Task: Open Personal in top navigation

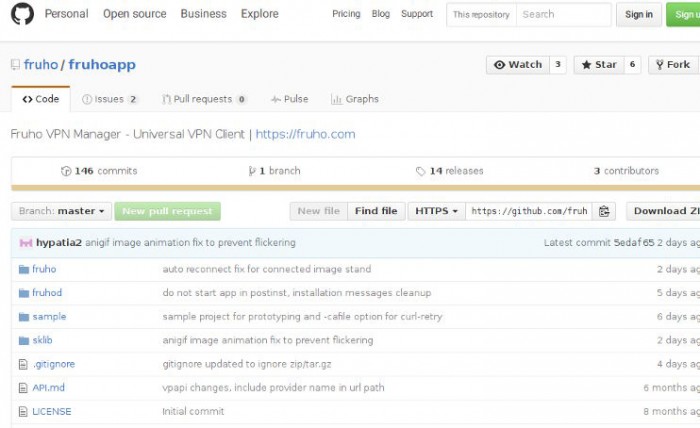Action: tap(67, 14)
